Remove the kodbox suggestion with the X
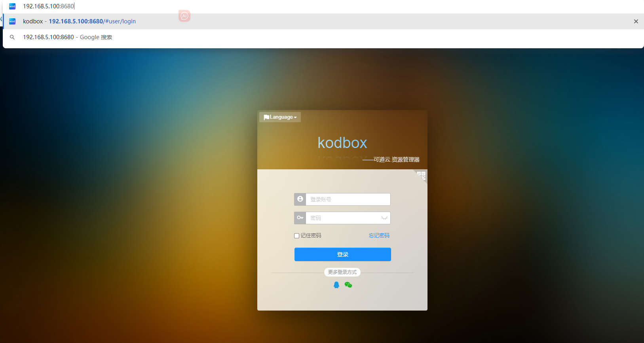644x343 pixels. pos(636,21)
